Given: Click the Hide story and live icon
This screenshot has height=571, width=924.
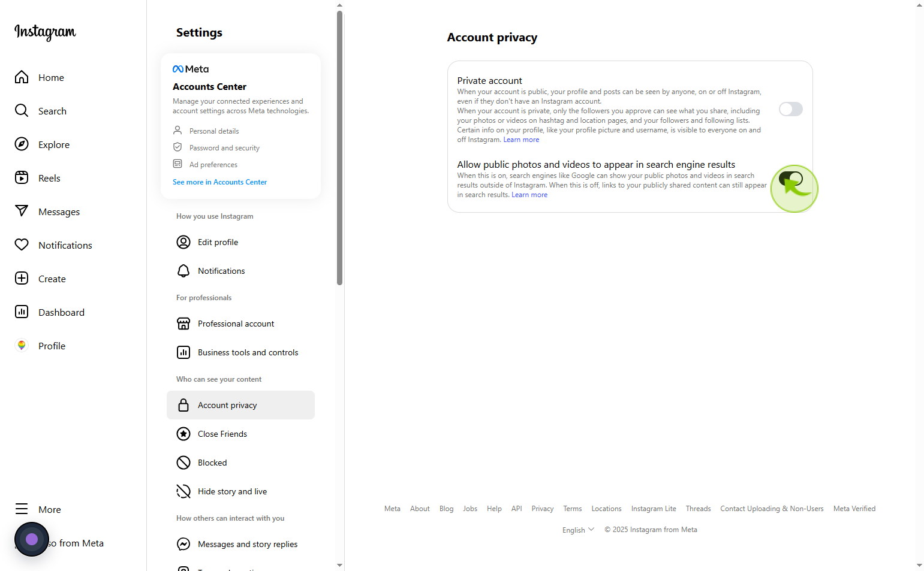Looking at the screenshot, I should [x=183, y=491].
